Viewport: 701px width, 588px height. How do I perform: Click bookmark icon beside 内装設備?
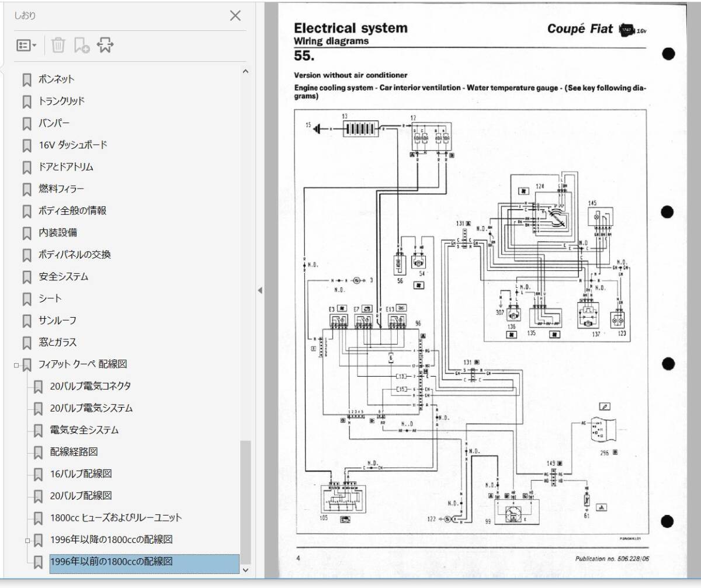[x=27, y=234]
